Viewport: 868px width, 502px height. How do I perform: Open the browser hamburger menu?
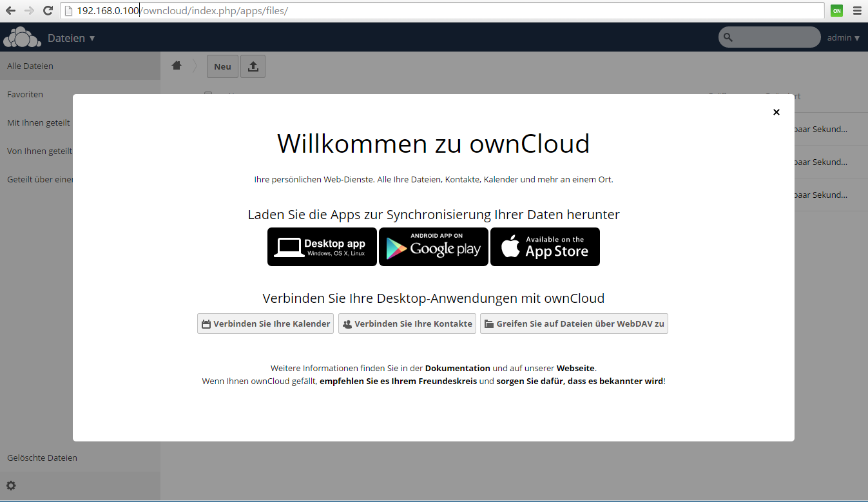(x=856, y=10)
